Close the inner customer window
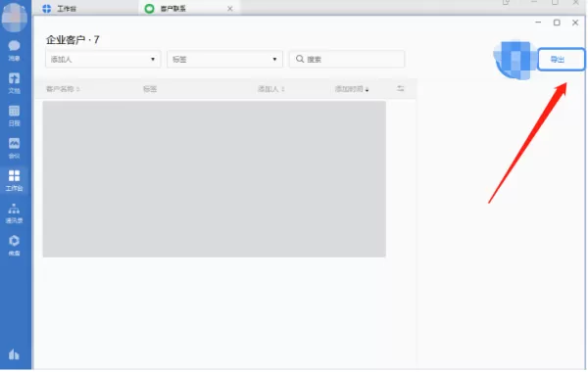Image resolution: width=588 pixels, height=372 pixels. [x=575, y=23]
